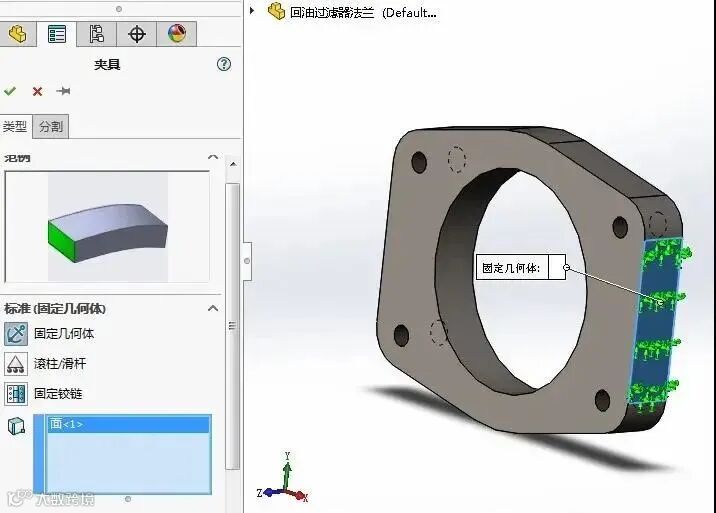Image resolution: width=716 pixels, height=513 pixels.
Task: Click the Z axis of the orientation triad
Action: (x=267, y=492)
